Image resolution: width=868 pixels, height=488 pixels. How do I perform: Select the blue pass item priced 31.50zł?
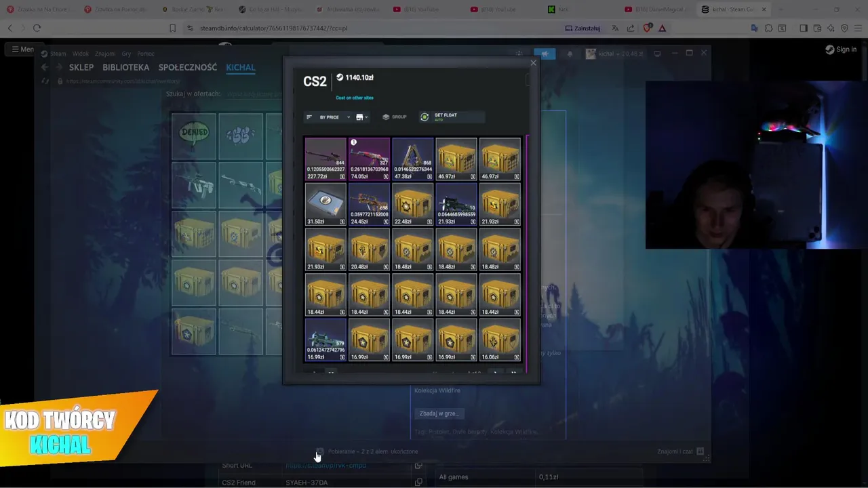pyautogui.click(x=325, y=205)
